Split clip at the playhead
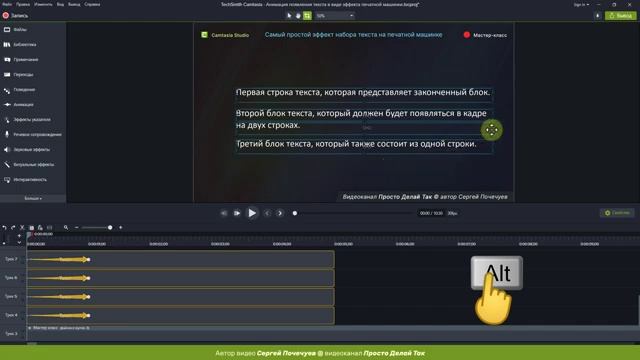Viewport: 640px width, 360px height. [49, 227]
